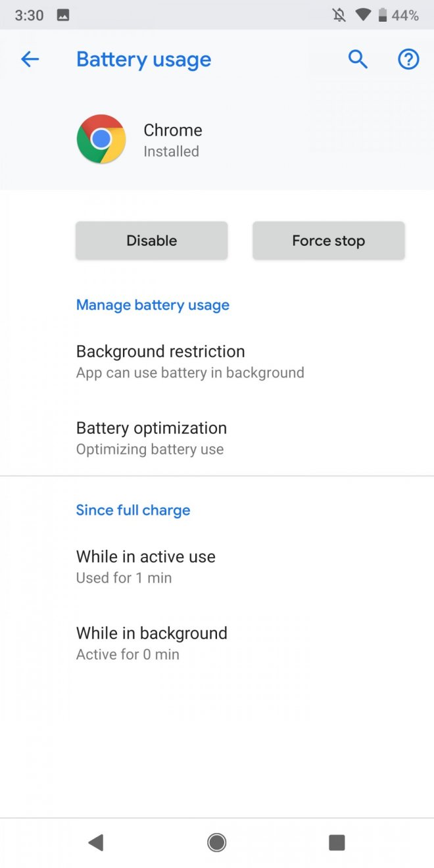This screenshot has width=434, height=868.
Task: Tap the muted notifications bell icon
Action: click(x=339, y=15)
